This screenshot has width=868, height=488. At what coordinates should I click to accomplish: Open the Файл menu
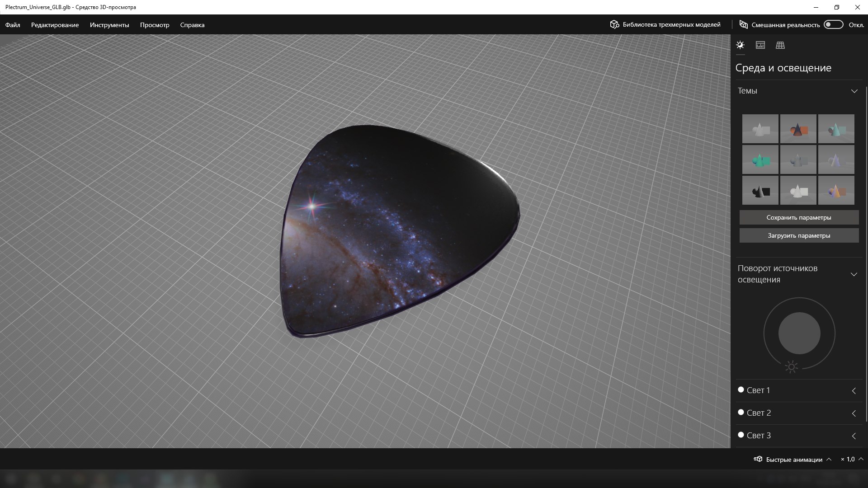click(13, 25)
